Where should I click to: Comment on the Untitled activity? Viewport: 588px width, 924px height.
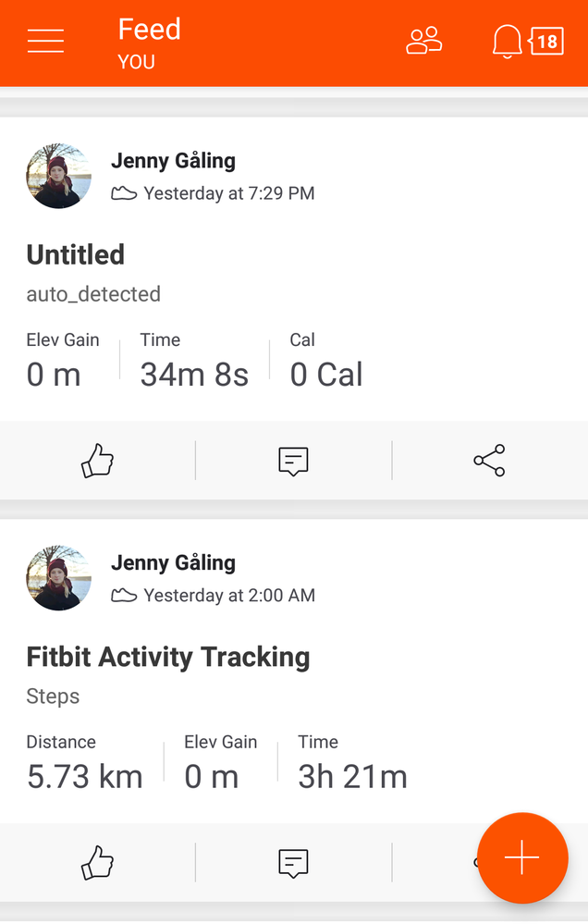pos(293,461)
